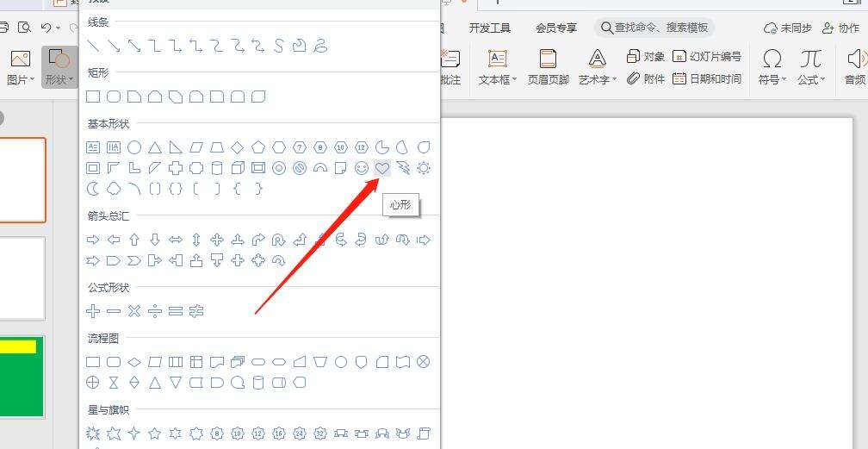Select the explosion burst shape

[x=93, y=433]
